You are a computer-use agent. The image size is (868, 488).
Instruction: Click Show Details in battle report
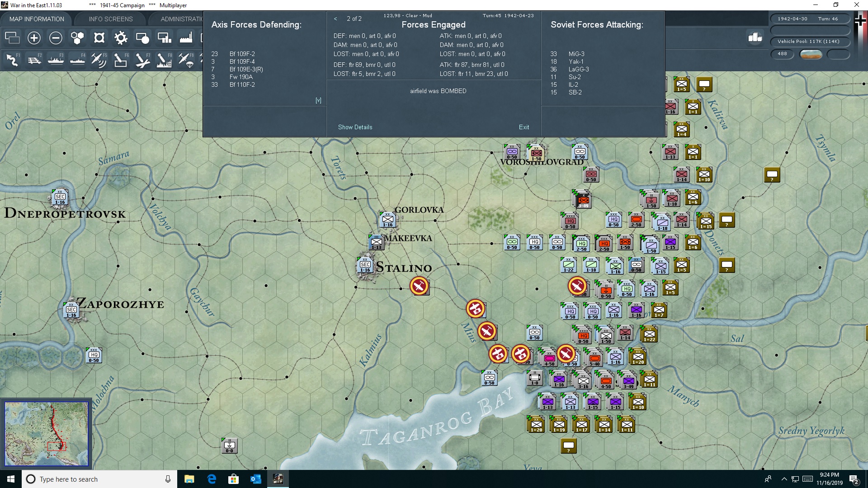click(355, 127)
